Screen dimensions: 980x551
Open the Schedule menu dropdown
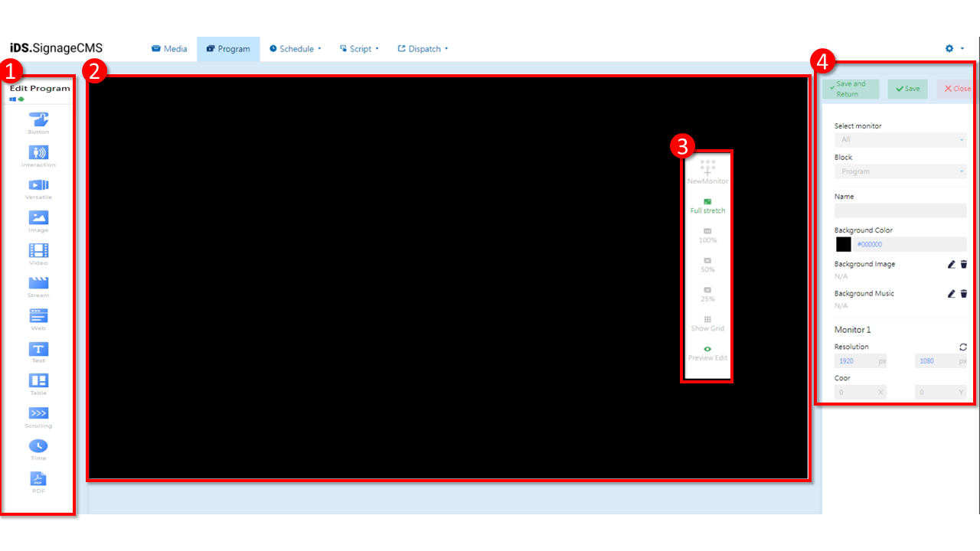pyautogui.click(x=295, y=49)
